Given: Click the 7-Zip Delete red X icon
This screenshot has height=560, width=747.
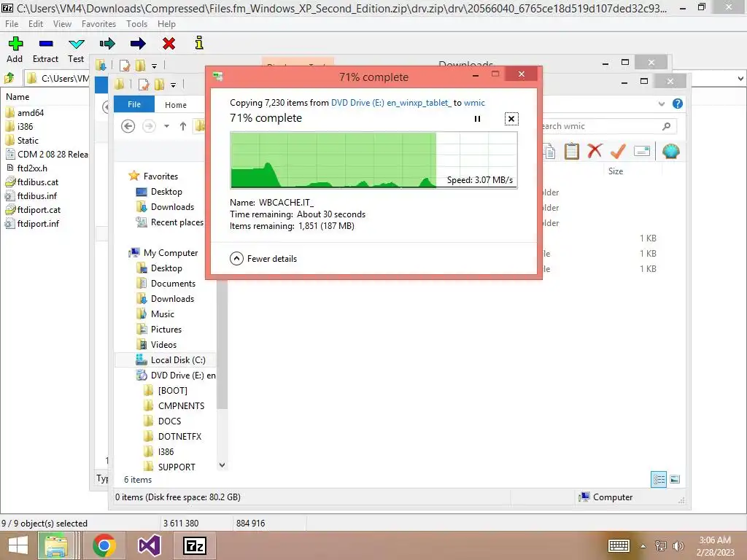Looking at the screenshot, I should (x=169, y=44).
